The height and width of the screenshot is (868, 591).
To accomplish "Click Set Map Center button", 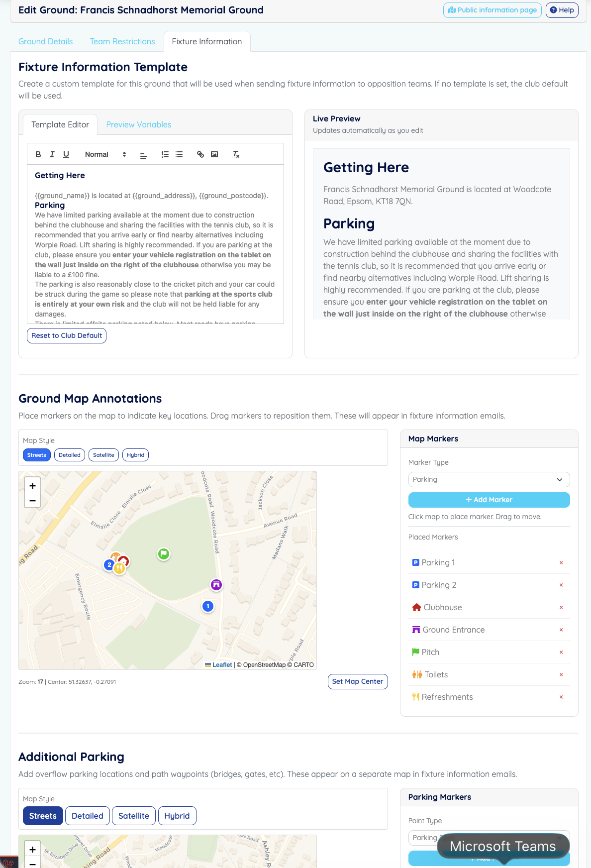I will click(358, 681).
